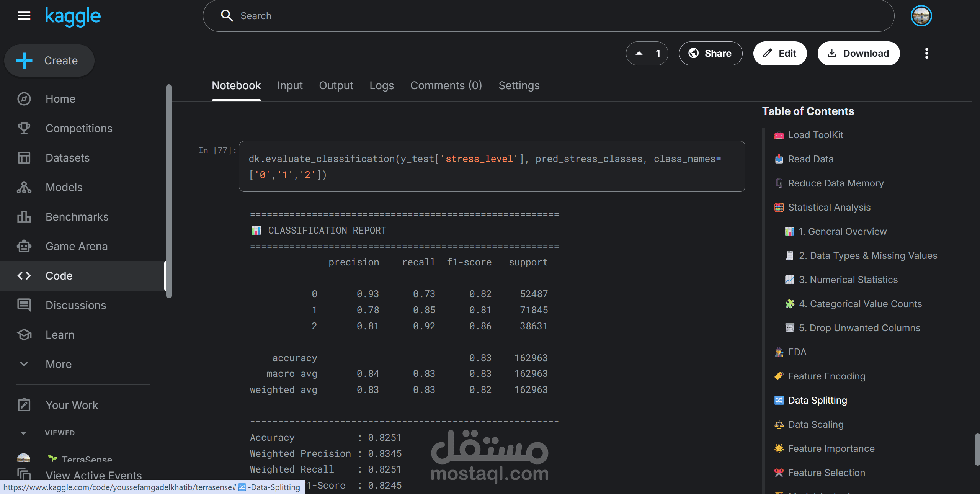This screenshot has width=980, height=494.
Task: Click the user profile avatar
Action: point(921,16)
